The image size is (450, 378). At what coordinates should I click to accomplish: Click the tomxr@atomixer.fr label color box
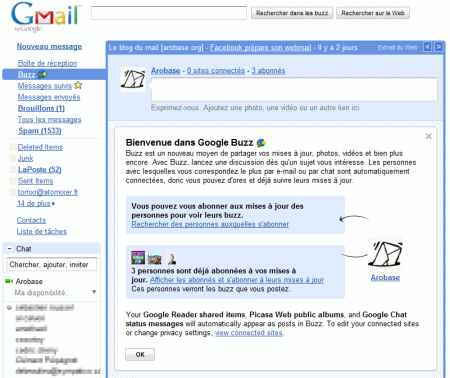click(12, 192)
